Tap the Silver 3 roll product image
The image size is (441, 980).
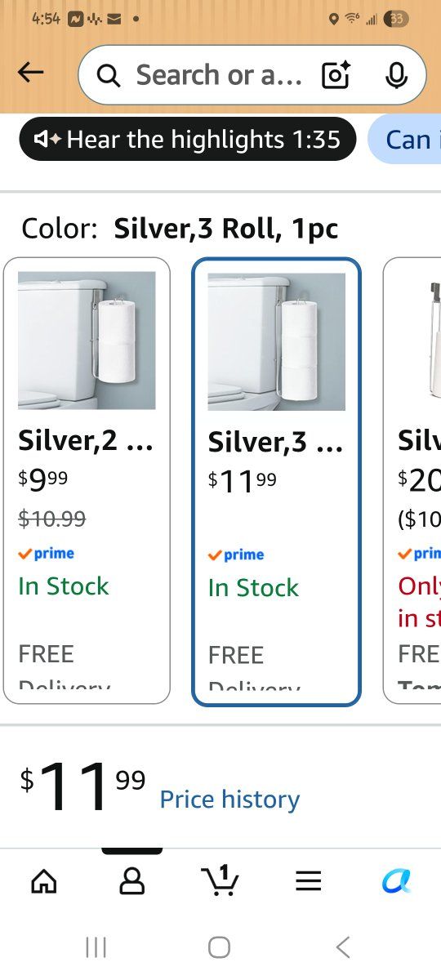point(277,341)
